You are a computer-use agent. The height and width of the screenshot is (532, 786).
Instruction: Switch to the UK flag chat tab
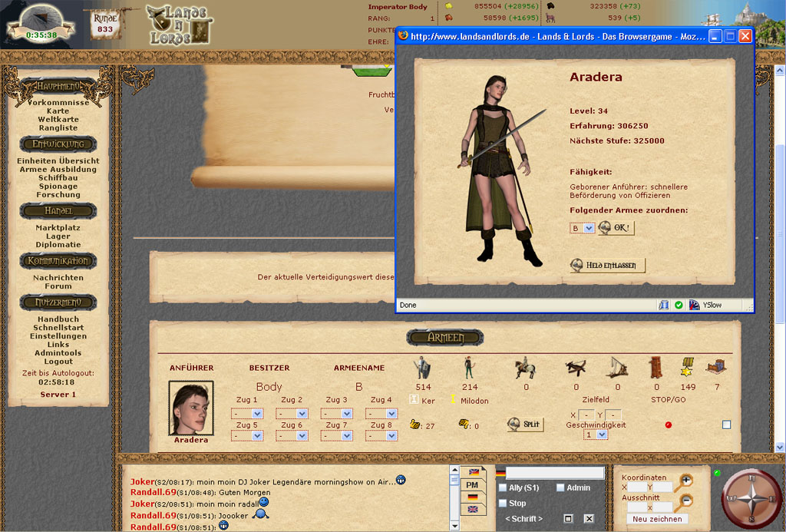(x=472, y=509)
